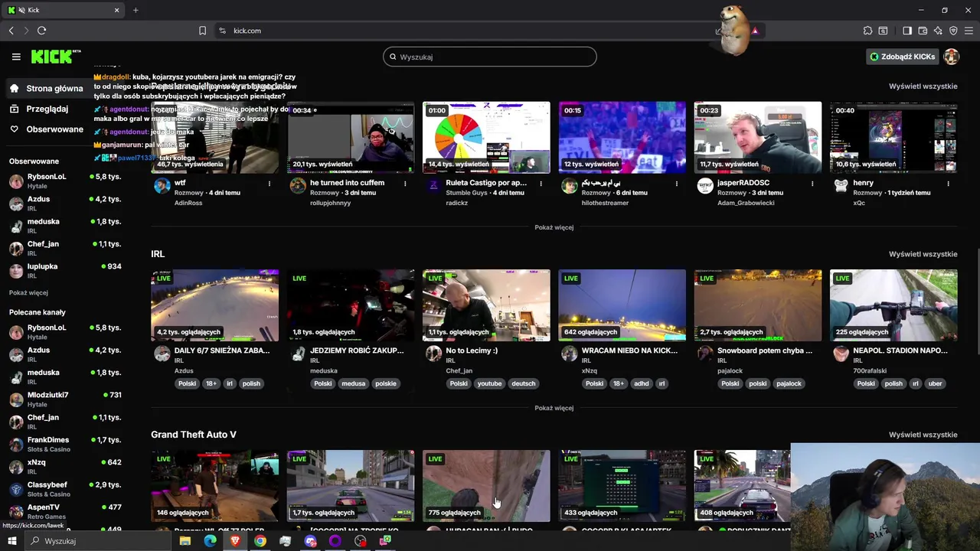
Task: Play the jasperRADOSC clip thumbnail
Action: coord(758,138)
